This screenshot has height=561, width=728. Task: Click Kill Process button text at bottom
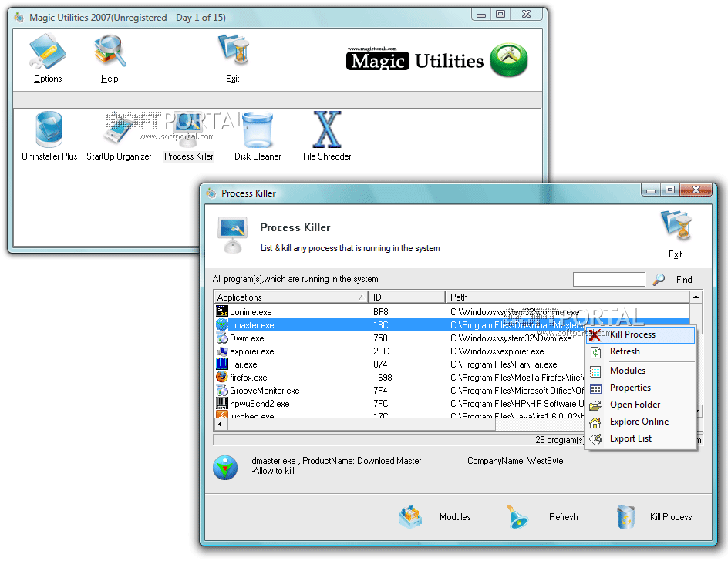pyautogui.click(x=671, y=517)
